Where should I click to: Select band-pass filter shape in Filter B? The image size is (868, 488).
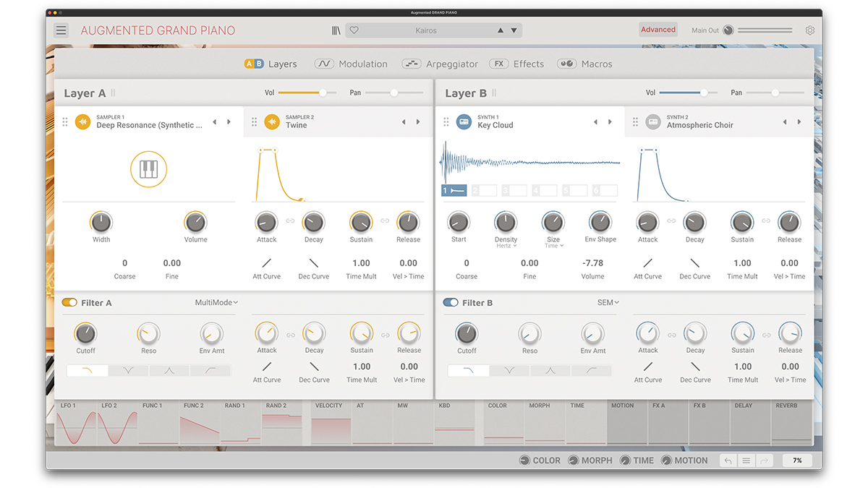(x=550, y=370)
